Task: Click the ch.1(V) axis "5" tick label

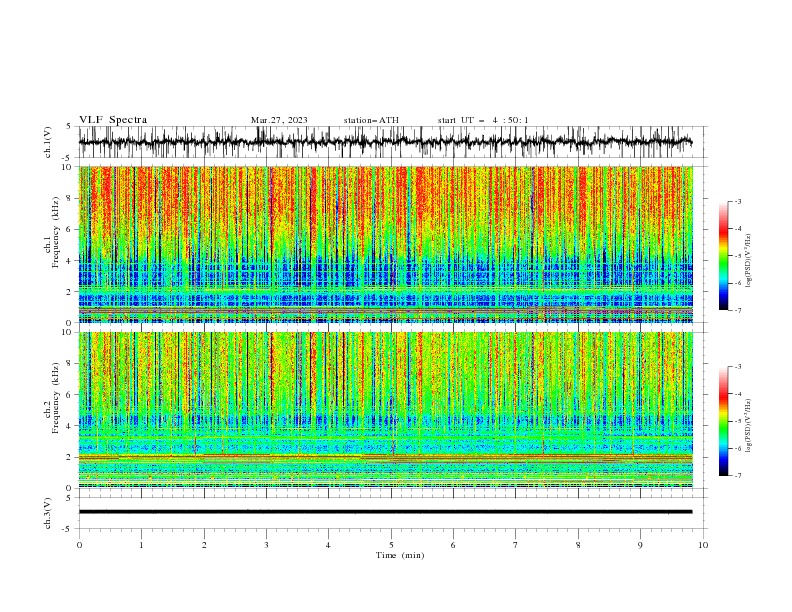Action: pyautogui.click(x=69, y=127)
